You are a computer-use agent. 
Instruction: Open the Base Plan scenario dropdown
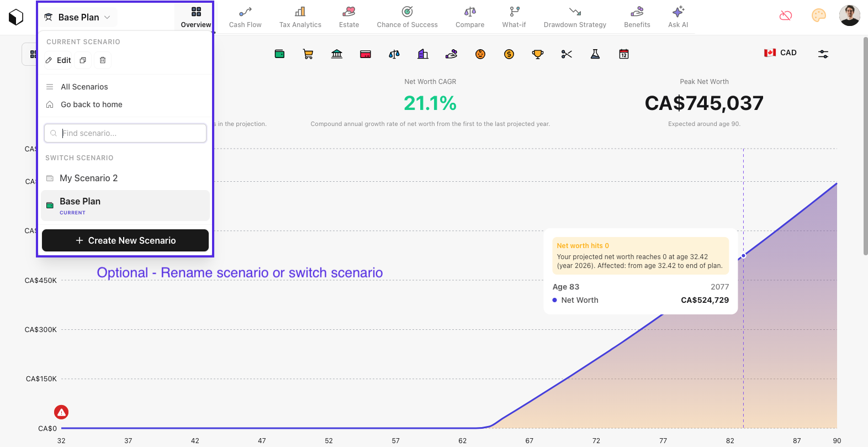[77, 17]
